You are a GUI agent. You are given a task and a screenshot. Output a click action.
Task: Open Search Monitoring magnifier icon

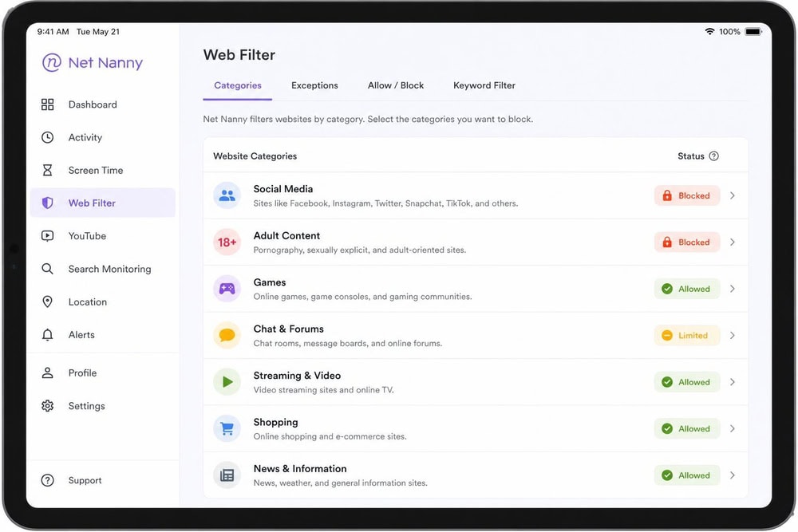pyautogui.click(x=47, y=269)
